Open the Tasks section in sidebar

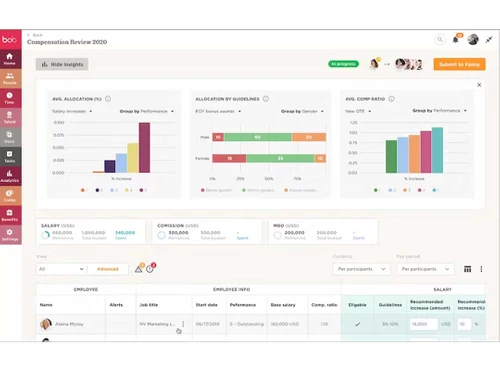point(10,157)
